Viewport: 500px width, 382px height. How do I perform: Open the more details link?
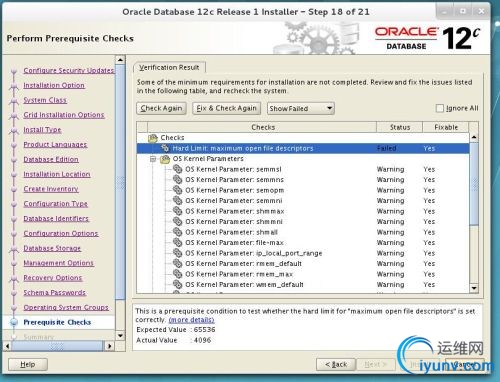(x=191, y=320)
